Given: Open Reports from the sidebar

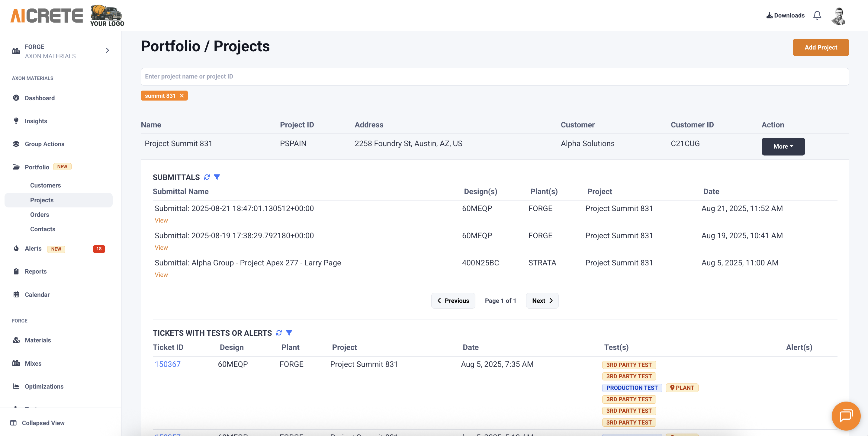Looking at the screenshot, I should [36, 271].
